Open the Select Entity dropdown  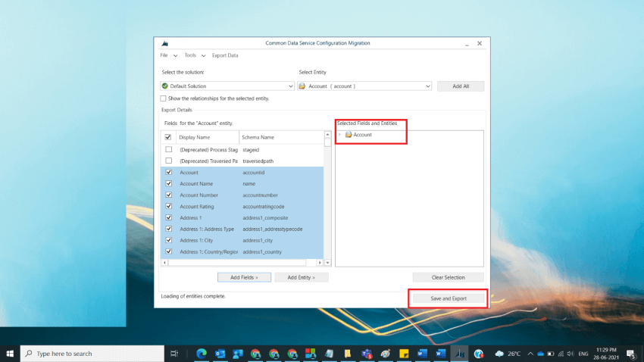[427, 86]
